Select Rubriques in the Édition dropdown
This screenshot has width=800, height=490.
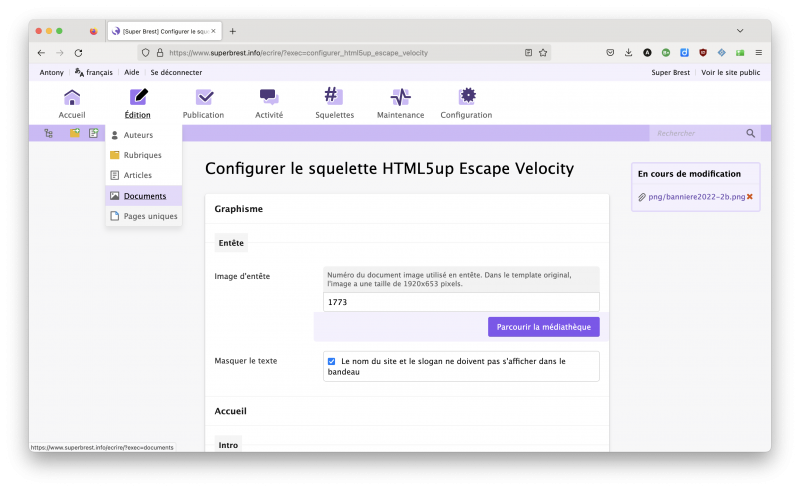tap(144, 155)
